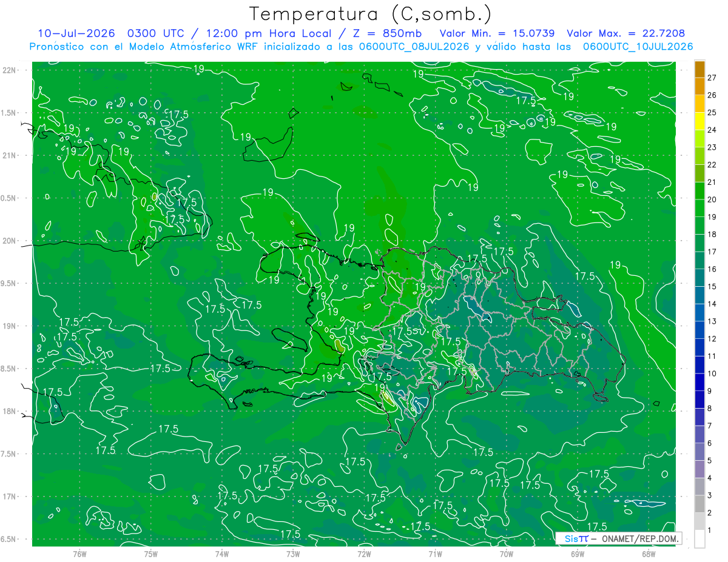The width and height of the screenshot is (728, 562).
Task: Select "Valor Min. = 15.0739" text
Action: pyautogui.click(x=497, y=33)
